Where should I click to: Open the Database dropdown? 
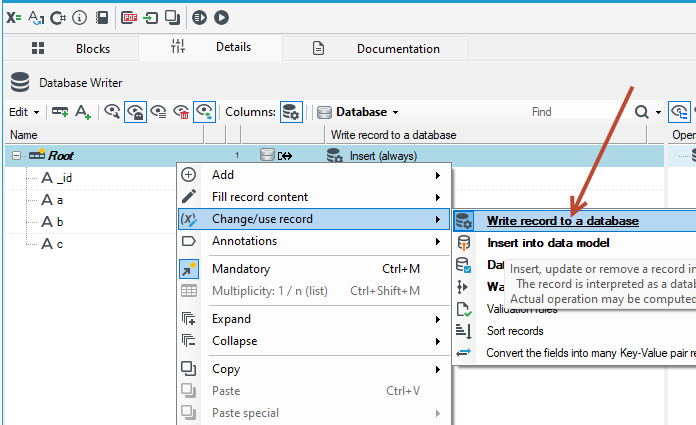pyautogui.click(x=358, y=112)
